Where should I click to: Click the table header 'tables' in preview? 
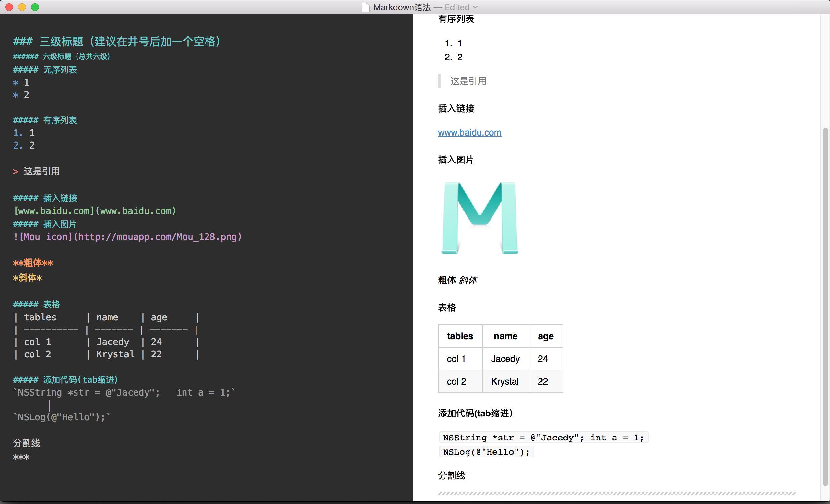coord(459,336)
